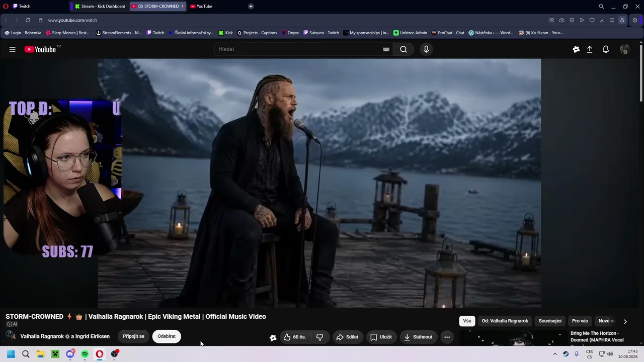Open Opera downloads panel
This screenshot has height=362, width=644.
(x=602, y=20)
